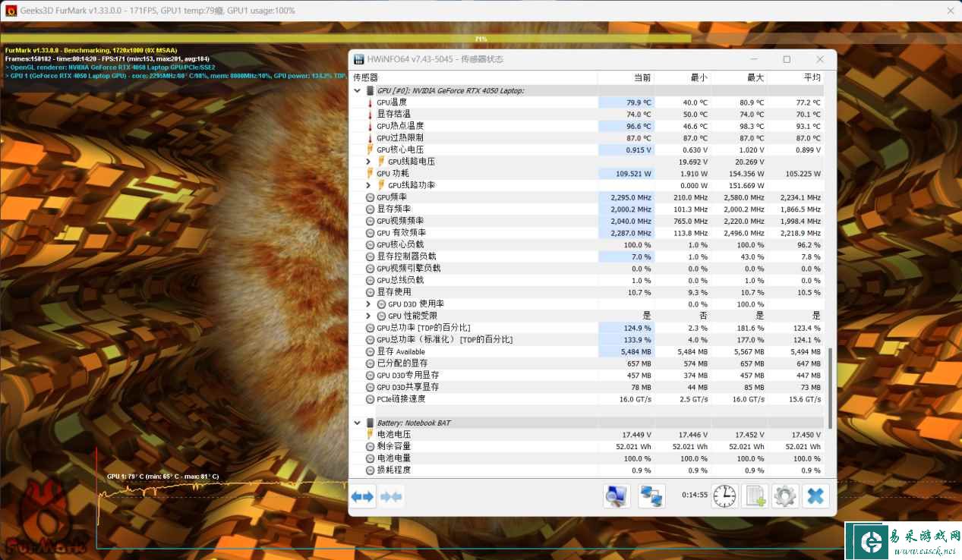Image resolution: width=962 pixels, height=560 pixels.
Task: Click the HWiNFO64 title bar app icon
Action: pyautogui.click(x=360, y=59)
